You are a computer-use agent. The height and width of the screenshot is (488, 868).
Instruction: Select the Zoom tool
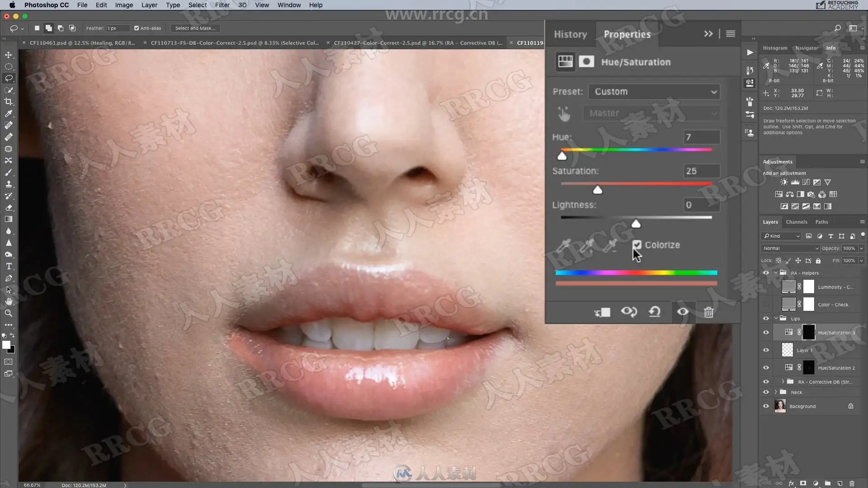9,313
